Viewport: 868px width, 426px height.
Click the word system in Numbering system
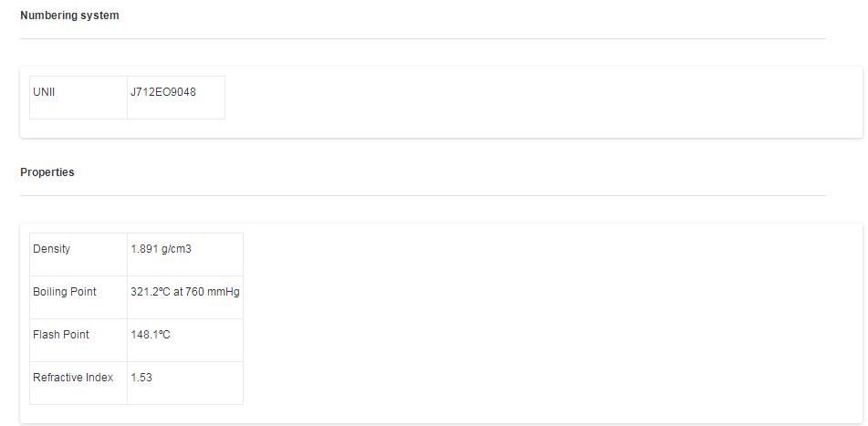point(99,16)
